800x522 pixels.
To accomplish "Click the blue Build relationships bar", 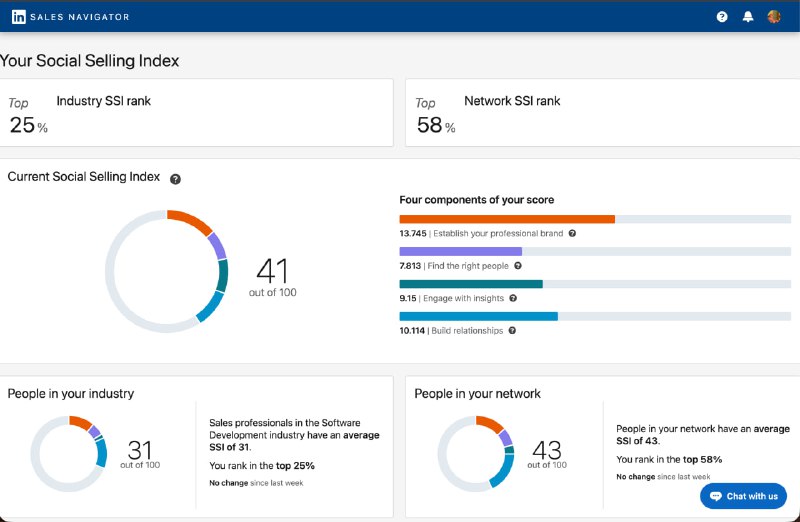I will point(478,317).
